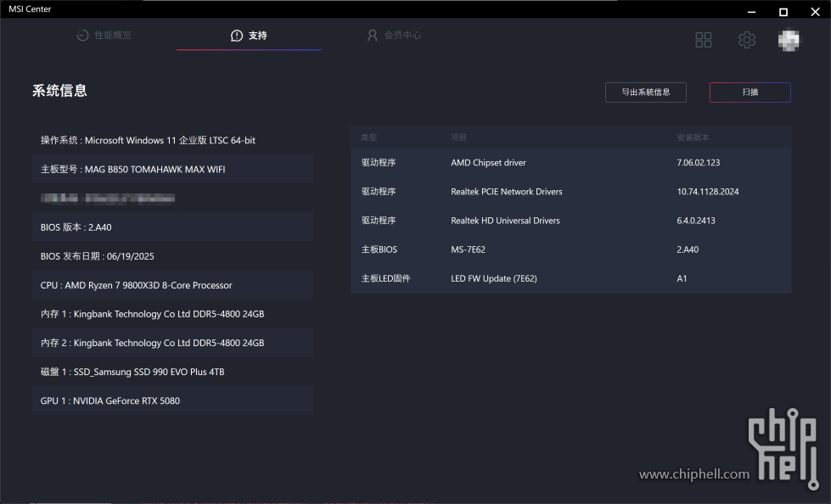The height and width of the screenshot is (504, 831).
Task: Click the 性能概览 gauge icon
Action: [82, 36]
